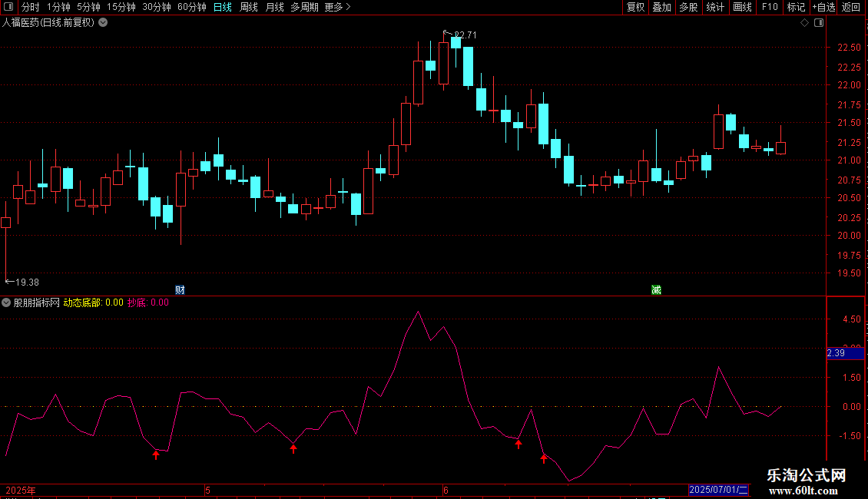Screen dimensions: 868x499
Task: Click the 2025/07/01/二 date label
Action: click(718, 490)
